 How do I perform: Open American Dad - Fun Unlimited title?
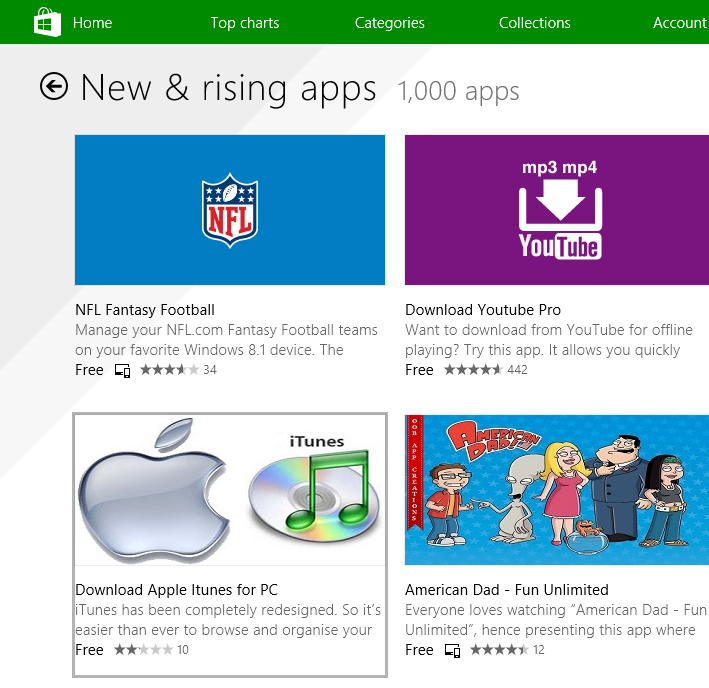[x=506, y=590]
